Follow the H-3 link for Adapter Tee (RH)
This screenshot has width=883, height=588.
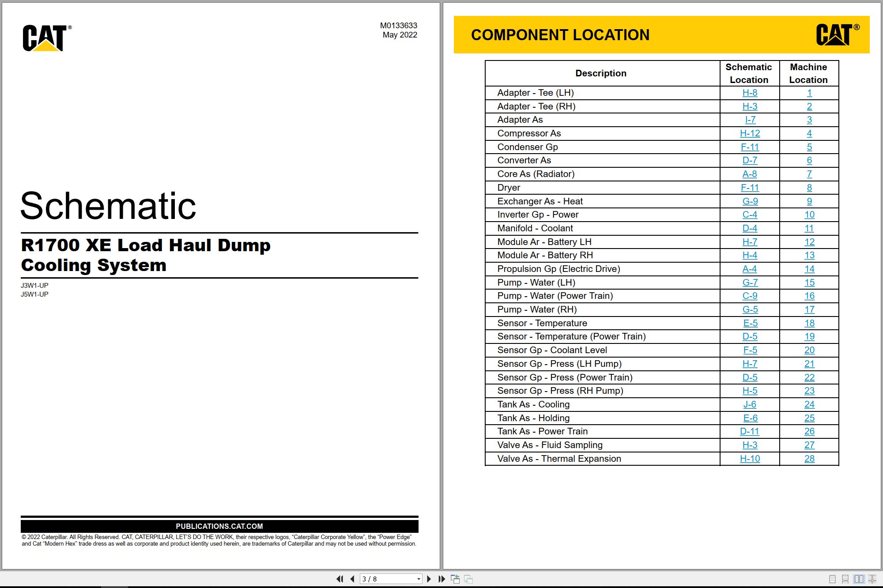click(x=750, y=106)
